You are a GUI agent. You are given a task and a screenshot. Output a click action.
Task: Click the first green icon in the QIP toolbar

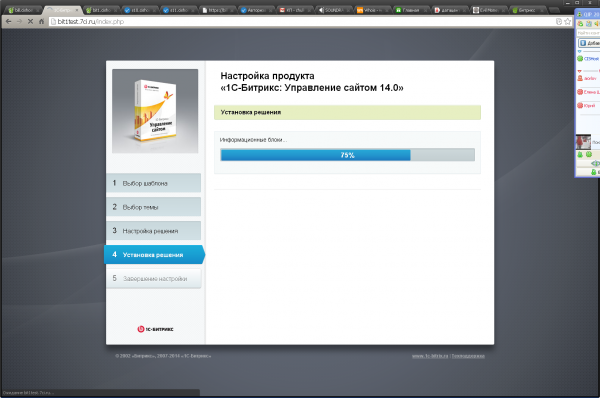tap(580, 24)
